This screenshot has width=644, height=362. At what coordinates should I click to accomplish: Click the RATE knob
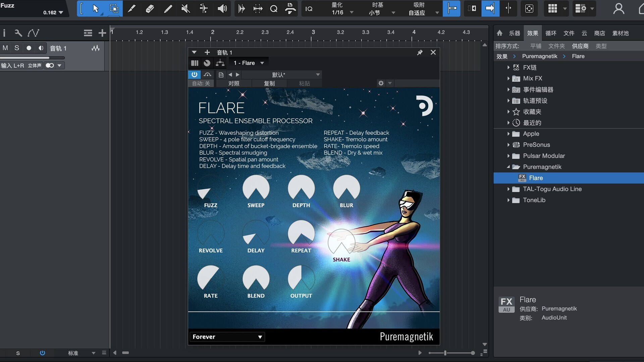pyautogui.click(x=211, y=278)
